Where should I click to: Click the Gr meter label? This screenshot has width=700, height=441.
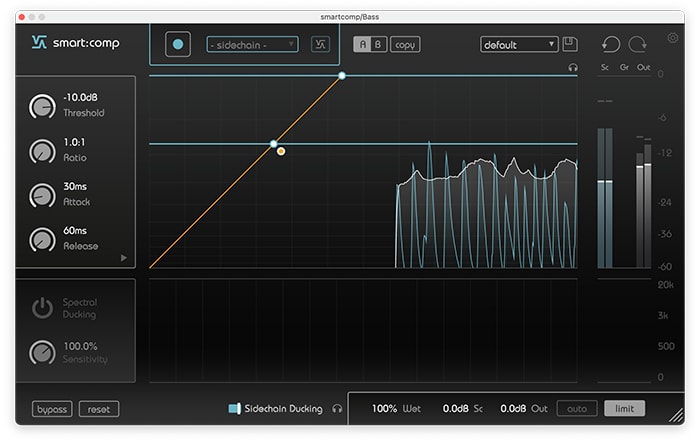pos(624,67)
